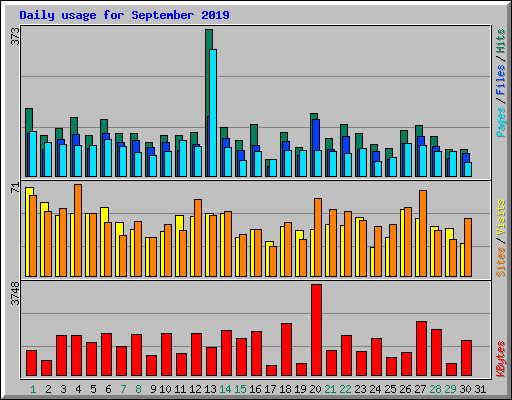Click day label '8' on x-axis
Viewport: 512px width, 400px height.
[x=138, y=389]
